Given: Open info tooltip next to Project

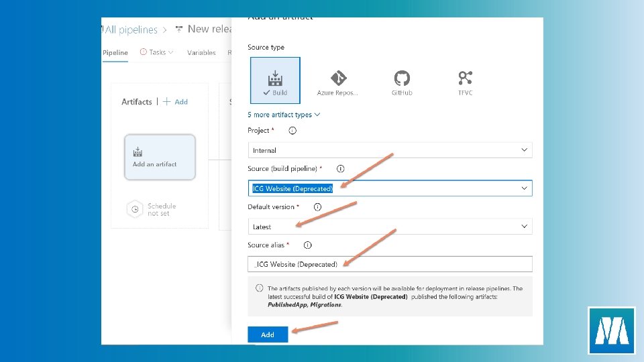Looking at the screenshot, I should 292,131.
